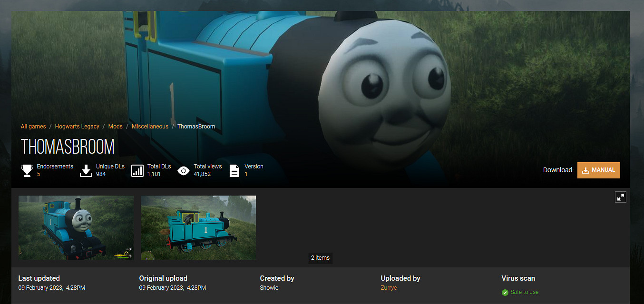The height and width of the screenshot is (304, 644).
Task: Click the Total DLs bar chart icon
Action: tap(137, 170)
